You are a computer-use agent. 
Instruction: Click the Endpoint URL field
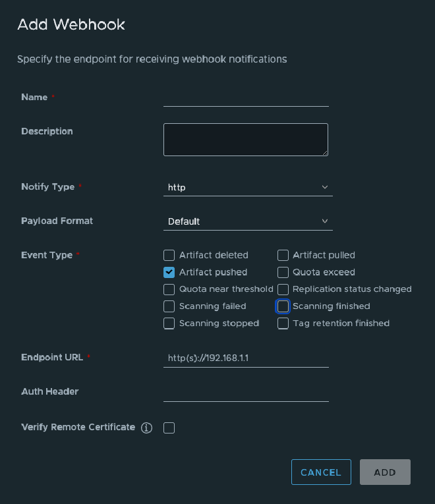click(x=246, y=358)
